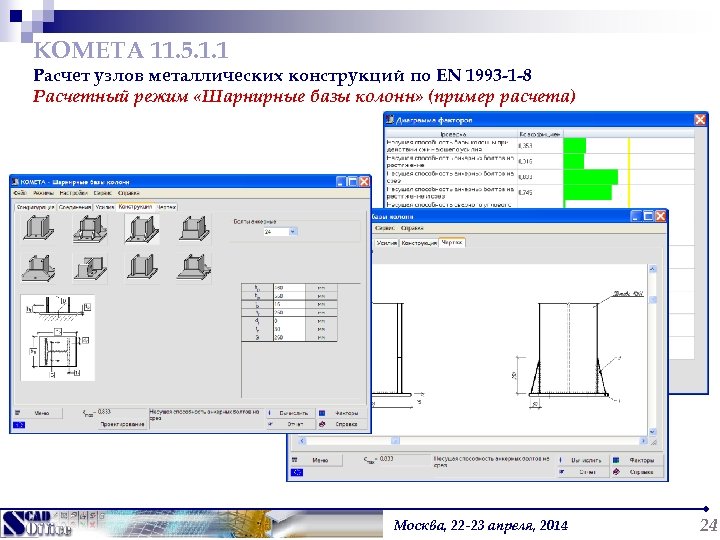This screenshot has height=540, width=720.
Task: Switch to Усилия tab in left window
Action: coord(105,207)
